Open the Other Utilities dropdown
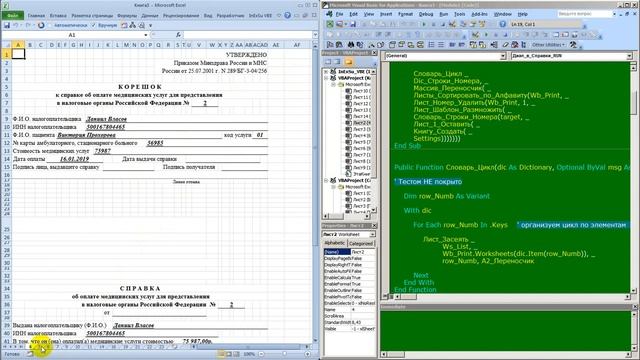Screen dimensions: 640x360 pyautogui.click(x=548, y=45)
